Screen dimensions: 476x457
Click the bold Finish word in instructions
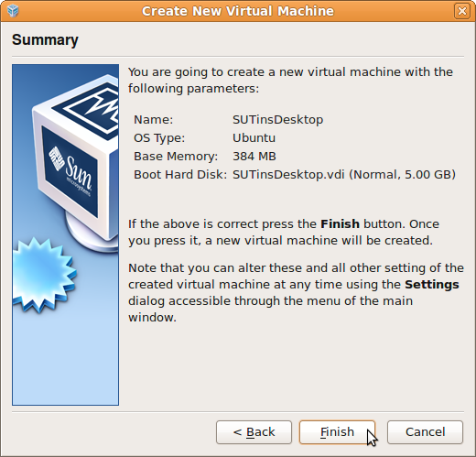(x=340, y=224)
